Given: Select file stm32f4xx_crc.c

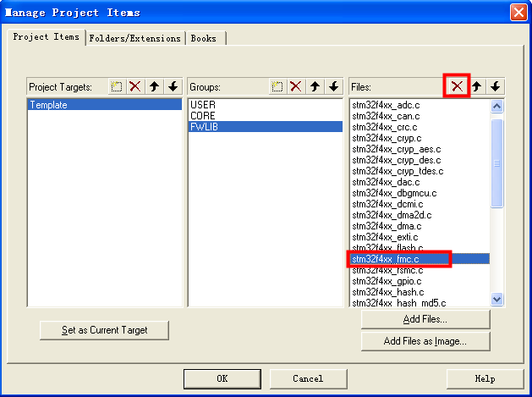Looking at the screenshot, I should 420,127.
